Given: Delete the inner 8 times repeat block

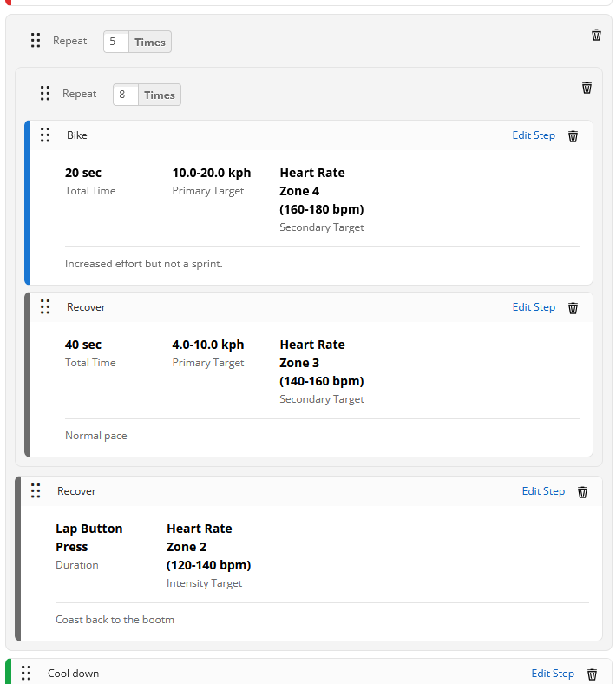Looking at the screenshot, I should click(587, 88).
